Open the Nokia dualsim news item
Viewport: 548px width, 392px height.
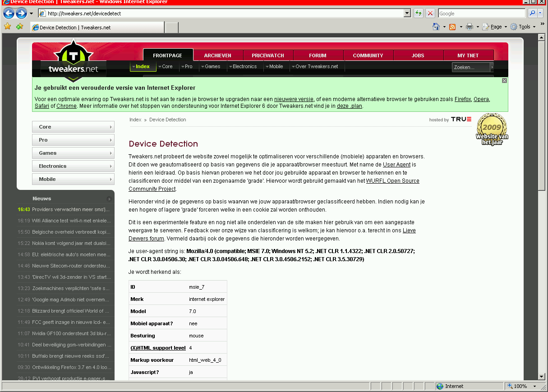click(71, 243)
